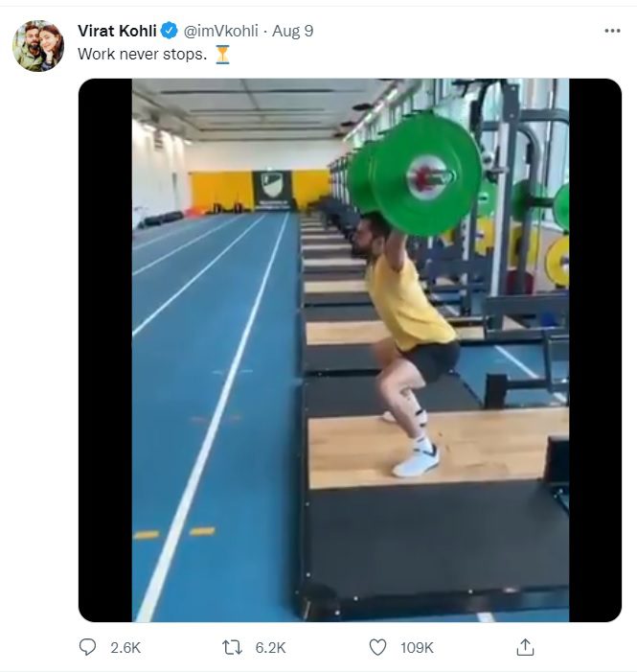Image resolution: width=637 pixels, height=672 pixels.
Task: Click the green barbell plate in video
Action: click(424, 174)
